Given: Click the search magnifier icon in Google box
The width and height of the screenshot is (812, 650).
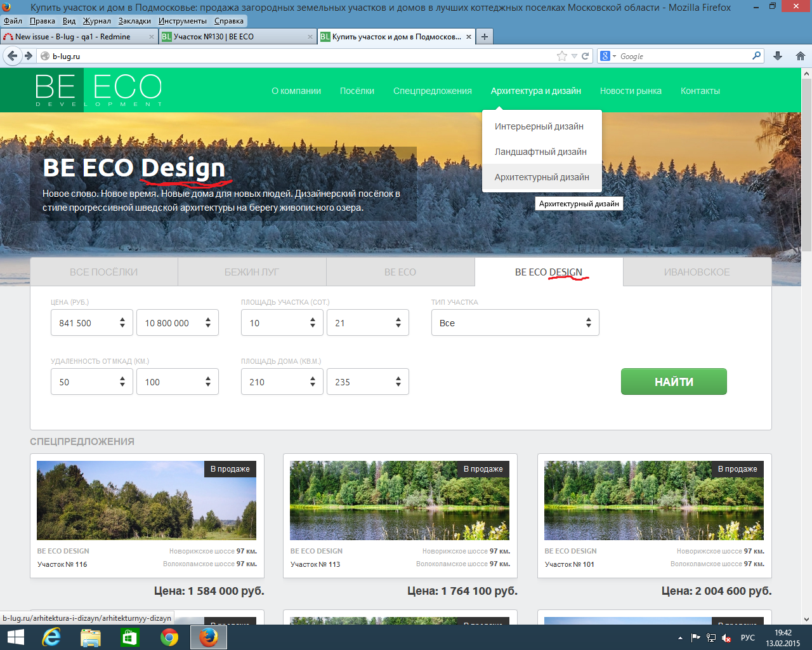Looking at the screenshot, I should coord(756,56).
